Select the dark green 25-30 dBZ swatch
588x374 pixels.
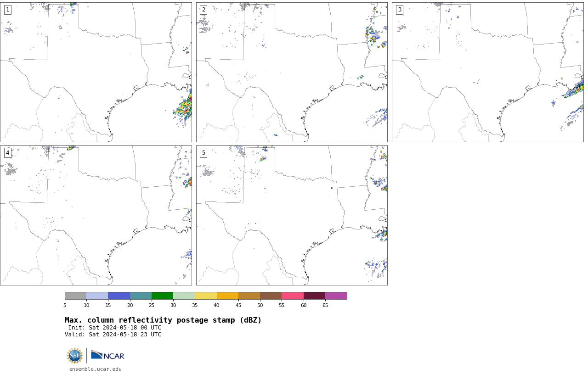[x=162, y=296]
